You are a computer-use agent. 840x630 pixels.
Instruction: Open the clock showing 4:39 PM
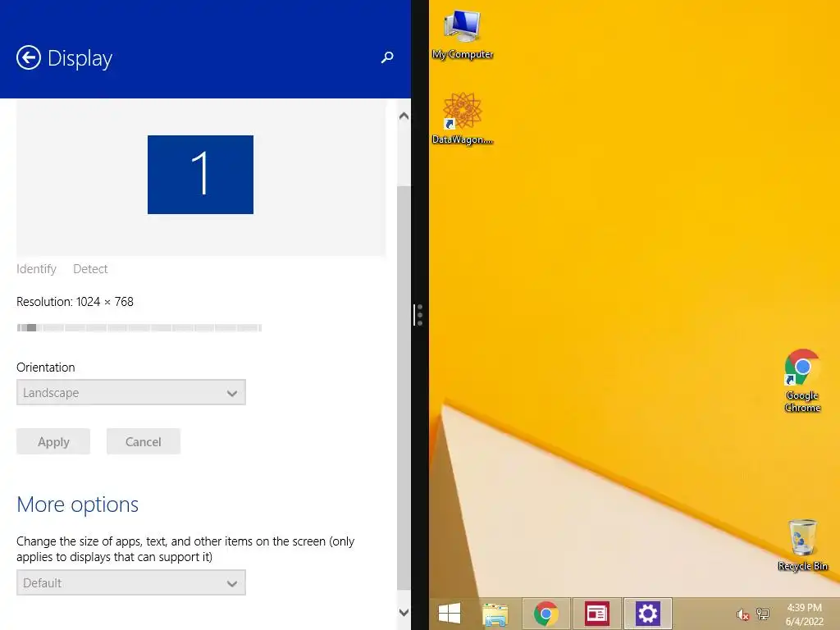click(804, 614)
